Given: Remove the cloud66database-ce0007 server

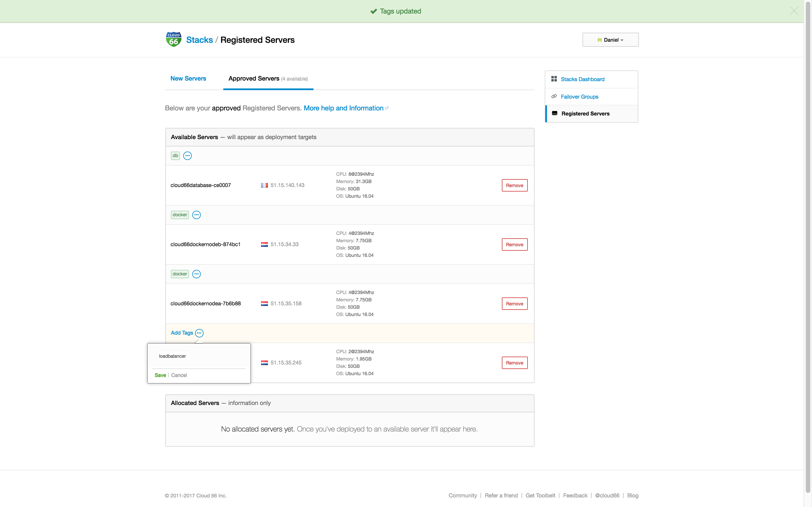Looking at the screenshot, I should [514, 185].
